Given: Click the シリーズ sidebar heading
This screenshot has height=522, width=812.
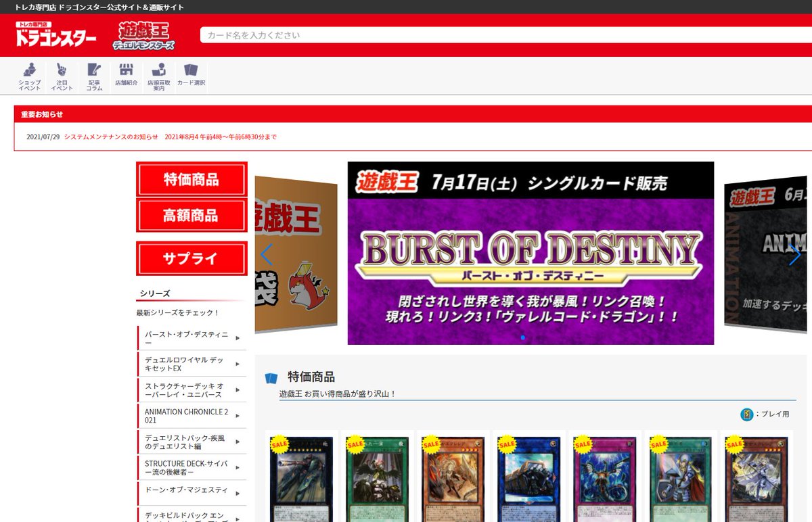Looking at the screenshot, I should 155,293.
